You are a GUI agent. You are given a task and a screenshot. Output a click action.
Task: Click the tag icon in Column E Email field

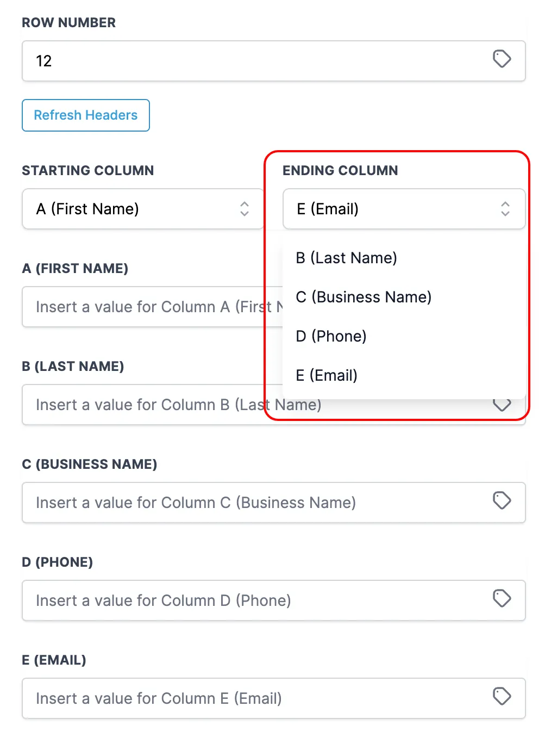click(x=502, y=696)
